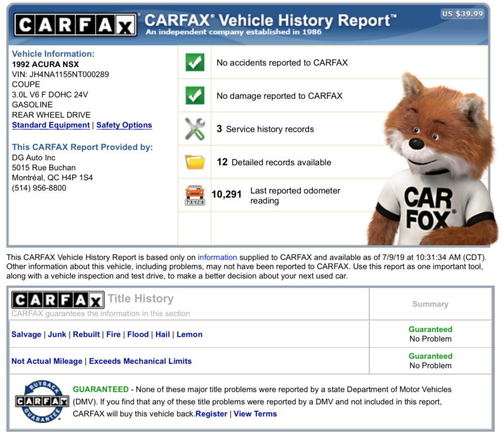Viewport: 504px width, 437px height.
Task: Open the Not Actual Mileage link
Action: coord(47,361)
